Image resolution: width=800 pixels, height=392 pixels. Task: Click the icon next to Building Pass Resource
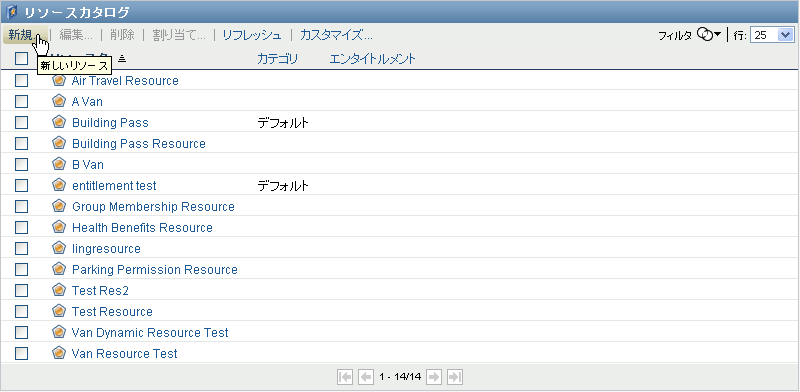tap(59, 143)
